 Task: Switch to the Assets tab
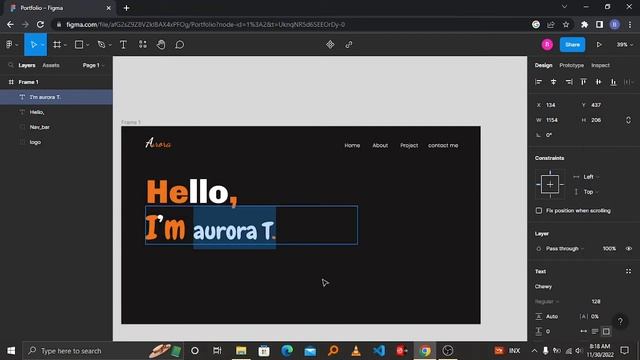51,65
